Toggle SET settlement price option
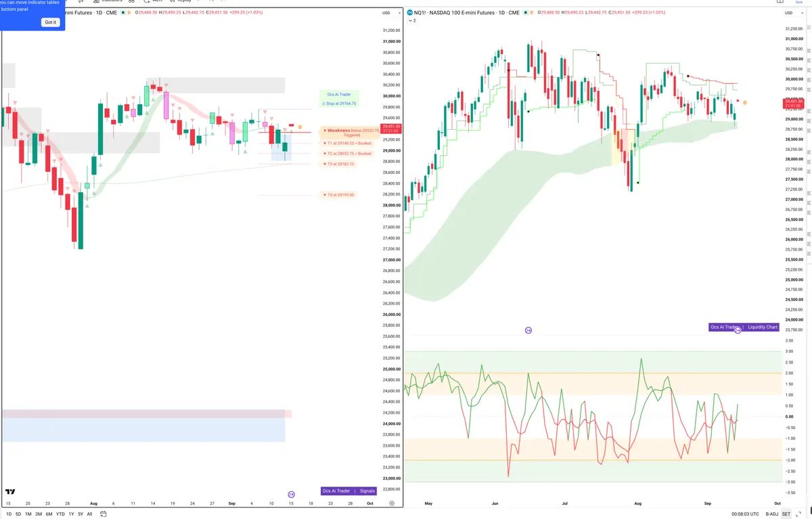 (x=786, y=514)
